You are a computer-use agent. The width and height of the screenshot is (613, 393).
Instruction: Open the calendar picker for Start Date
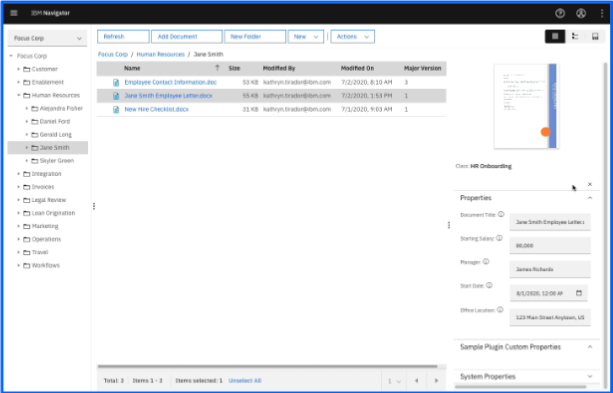pos(579,293)
